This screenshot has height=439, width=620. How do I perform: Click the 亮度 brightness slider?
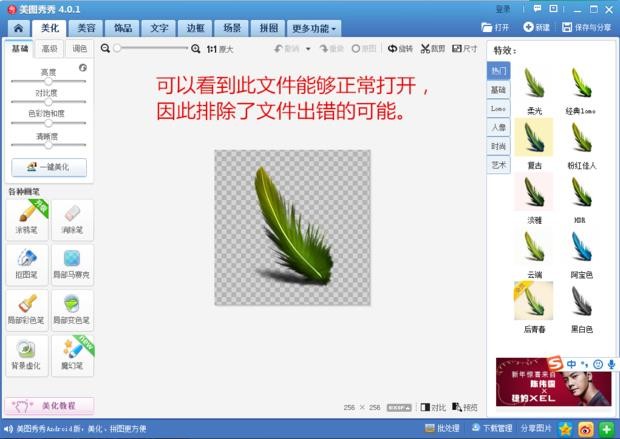(x=48, y=81)
